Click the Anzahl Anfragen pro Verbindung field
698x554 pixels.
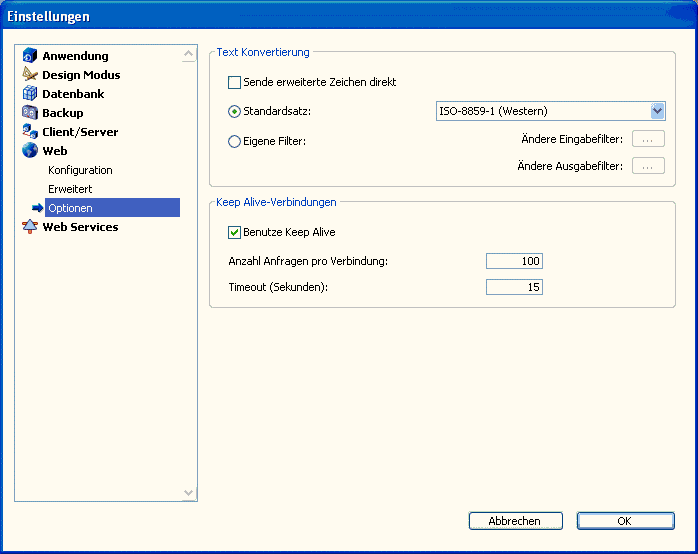(514, 261)
